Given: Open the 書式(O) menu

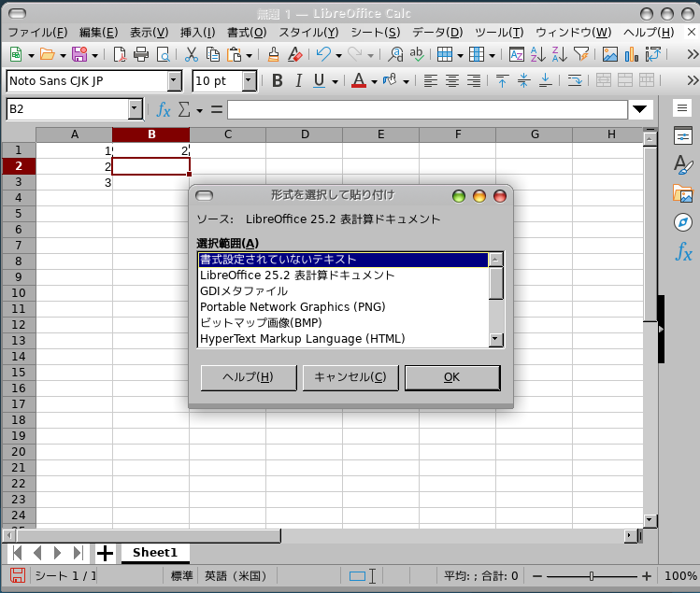Looking at the screenshot, I should tap(247, 33).
